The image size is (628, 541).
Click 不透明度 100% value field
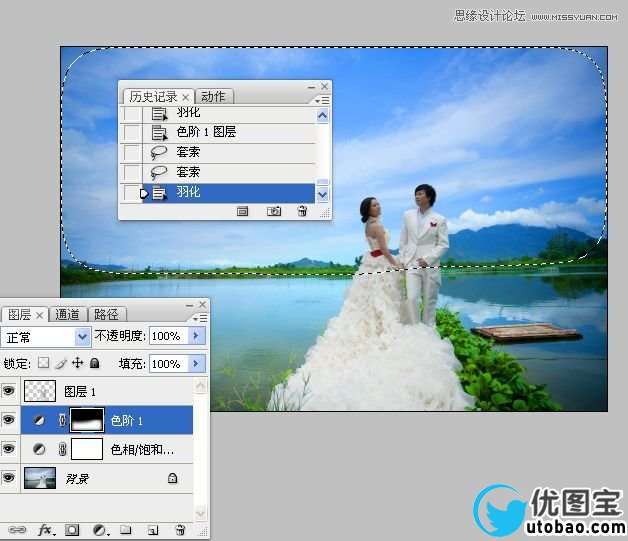(x=169, y=336)
